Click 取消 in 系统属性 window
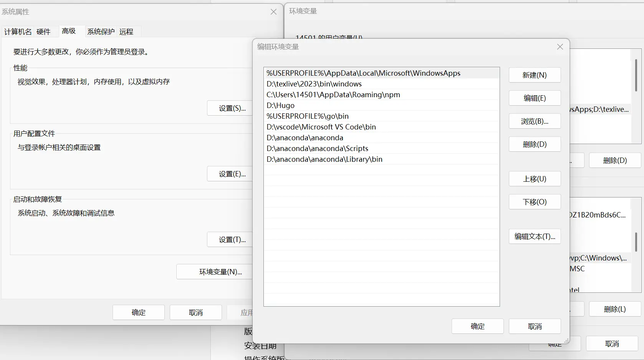The image size is (644, 360). [x=195, y=312]
